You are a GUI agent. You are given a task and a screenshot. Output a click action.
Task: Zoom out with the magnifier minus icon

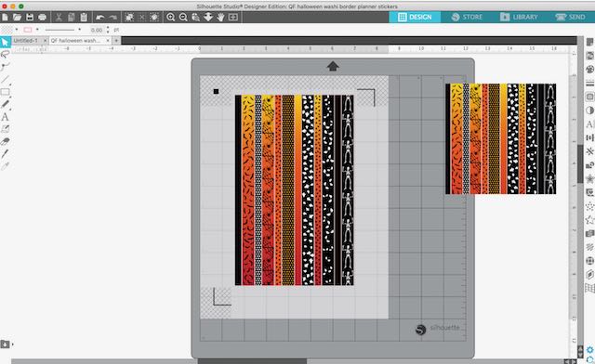pyautogui.click(x=183, y=17)
